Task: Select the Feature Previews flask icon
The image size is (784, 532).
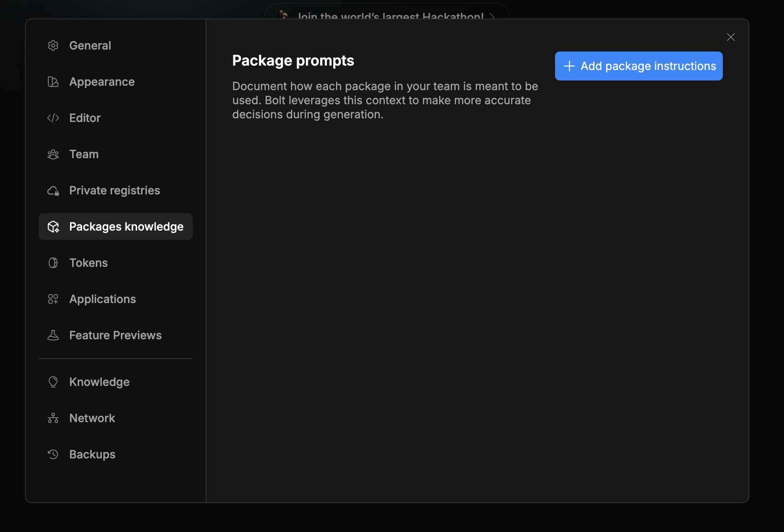Action: click(53, 335)
